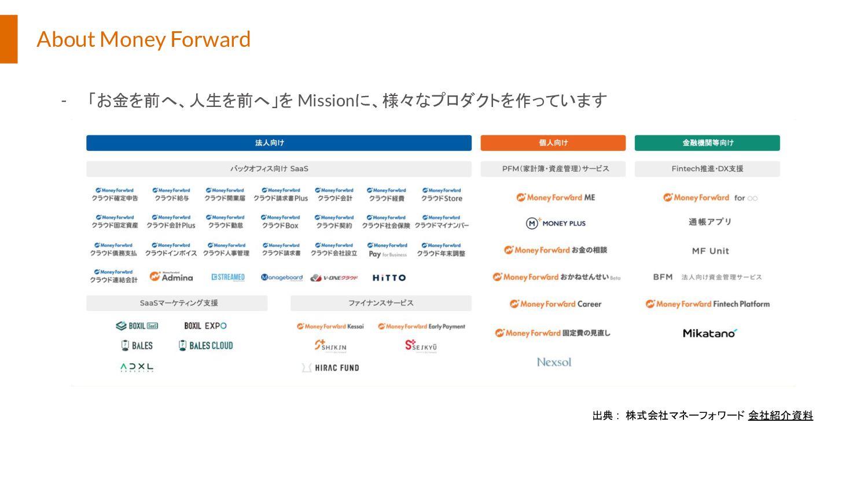Click the About Money Forward slide title
This screenshot has width=868, height=488.
coord(144,39)
